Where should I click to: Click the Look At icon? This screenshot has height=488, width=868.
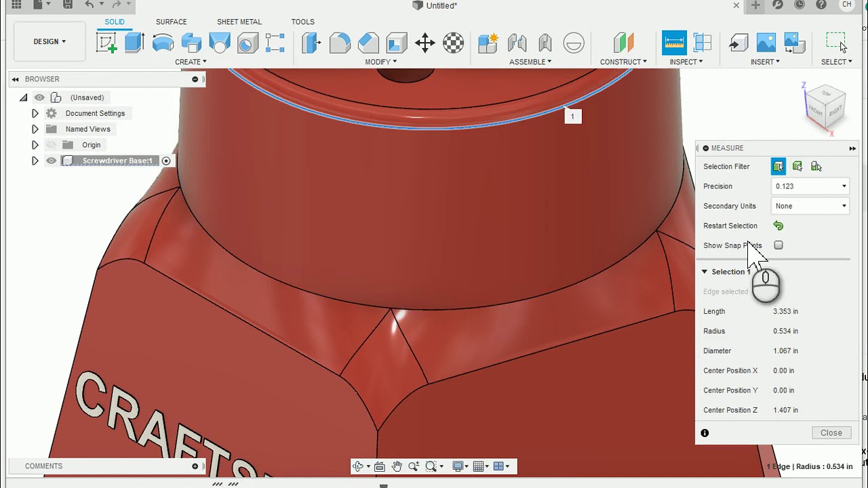pos(380,466)
